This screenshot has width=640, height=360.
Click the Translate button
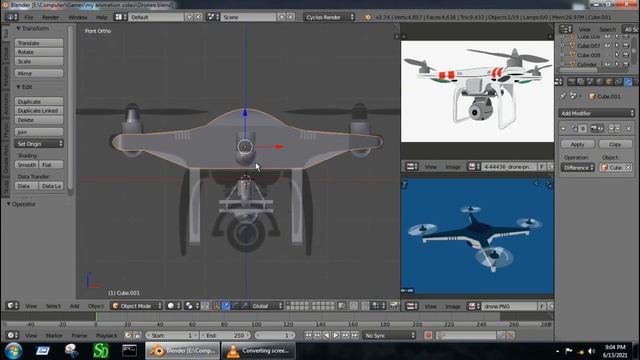[x=39, y=43]
